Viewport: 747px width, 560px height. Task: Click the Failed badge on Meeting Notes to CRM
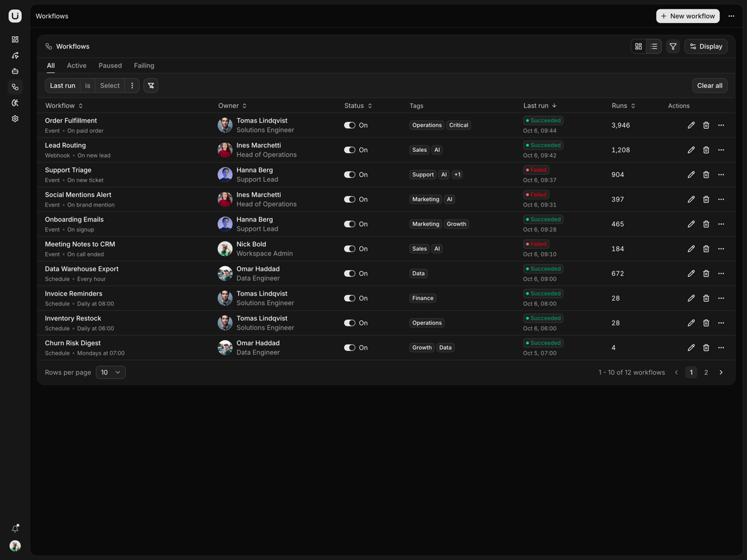(536, 245)
